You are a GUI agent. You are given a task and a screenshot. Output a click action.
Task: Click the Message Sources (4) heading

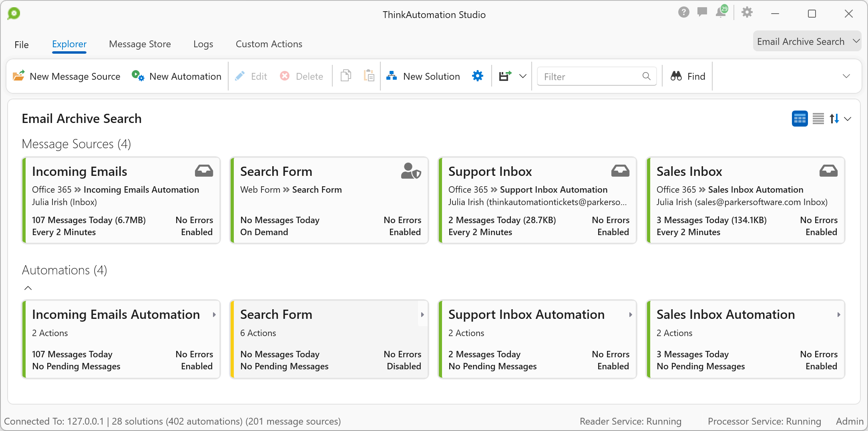[x=76, y=144]
